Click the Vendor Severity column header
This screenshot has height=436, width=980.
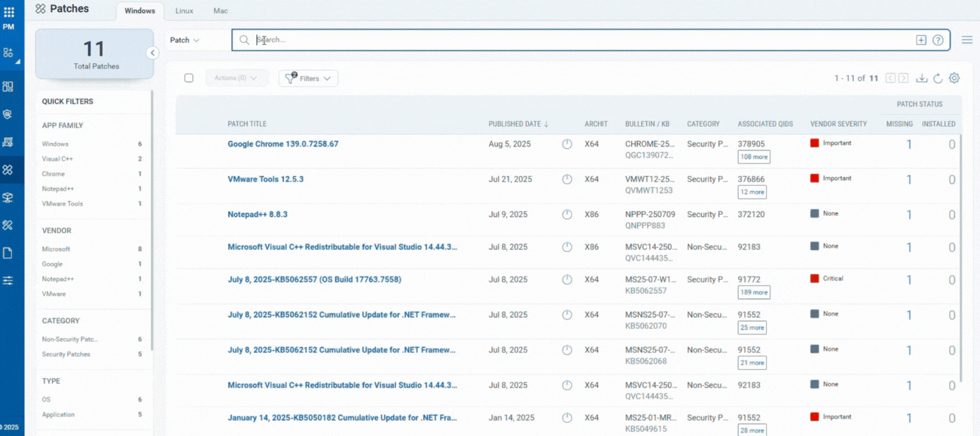point(838,124)
